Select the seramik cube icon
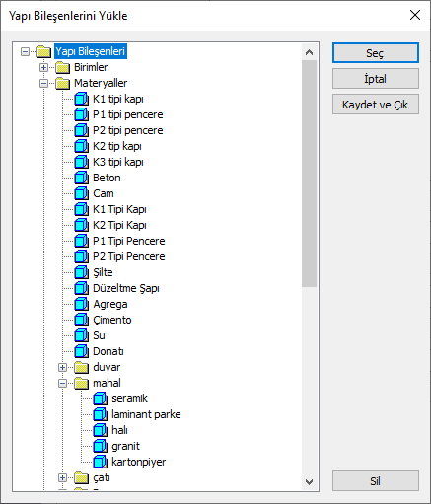This screenshot has width=431, height=504. point(100,398)
